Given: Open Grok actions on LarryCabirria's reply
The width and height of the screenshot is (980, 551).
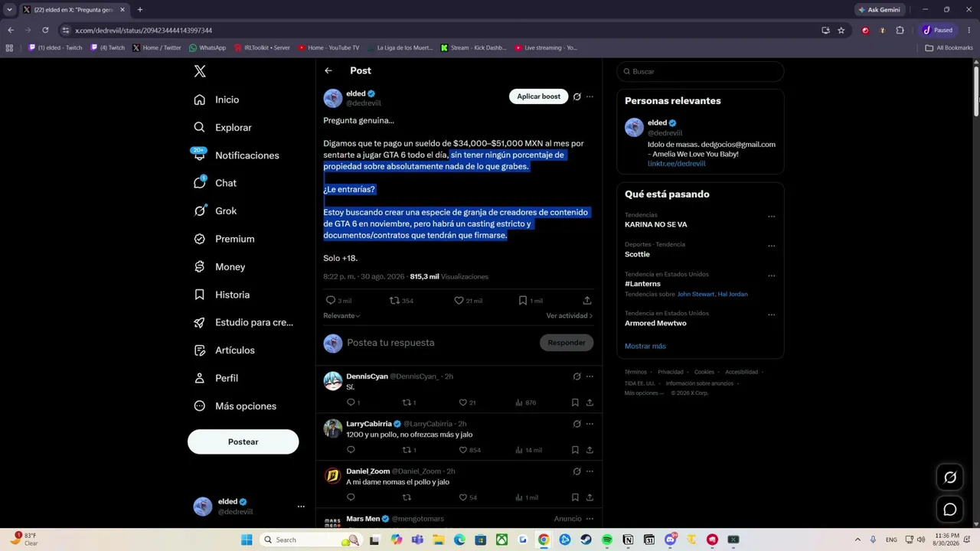Looking at the screenshot, I should (x=577, y=424).
